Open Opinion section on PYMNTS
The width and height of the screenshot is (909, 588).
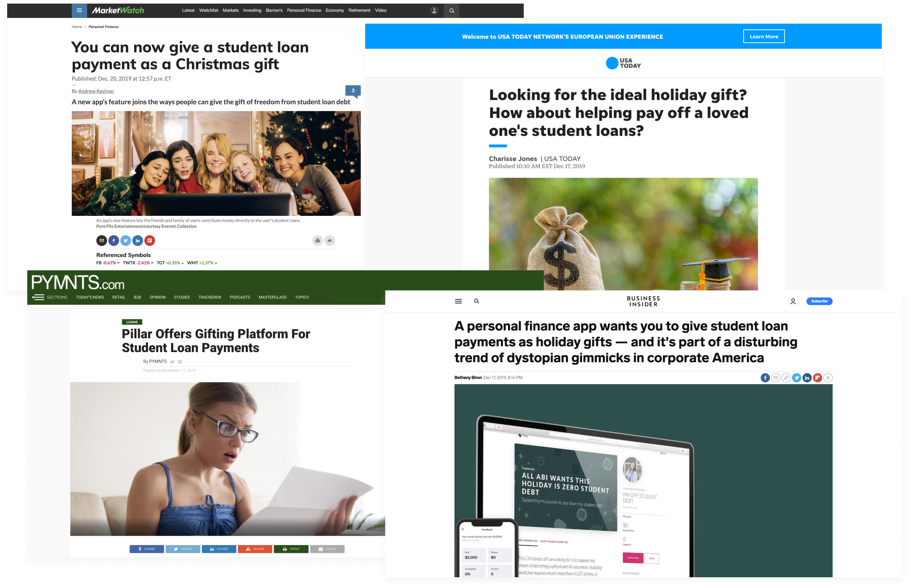pyautogui.click(x=158, y=297)
